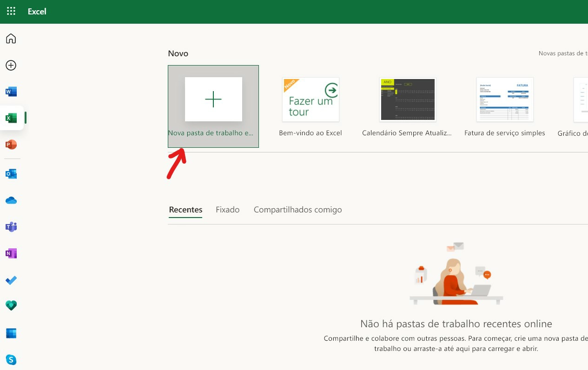Open OneDrive cloud icon
The width and height of the screenshot is (588, 370).
[x=11, y=200]
